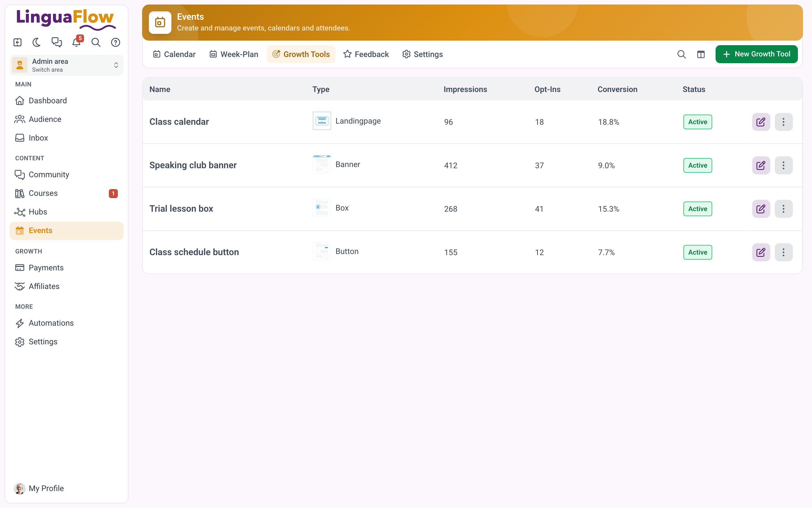
Task: Select Events in sidebar
Action: [x=67, y=231]
